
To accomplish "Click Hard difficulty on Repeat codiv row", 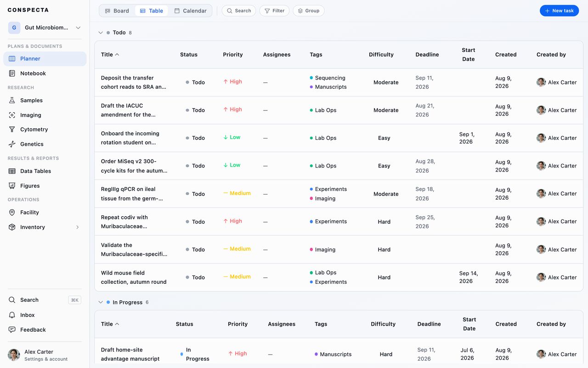I will pyautogui.click(x=384, y=222).
